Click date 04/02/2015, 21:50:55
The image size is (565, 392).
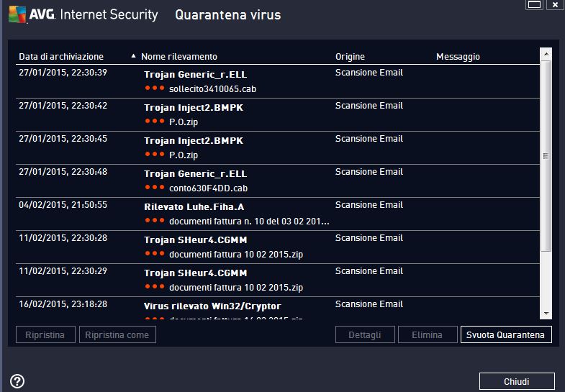click(x=63, y=205)
